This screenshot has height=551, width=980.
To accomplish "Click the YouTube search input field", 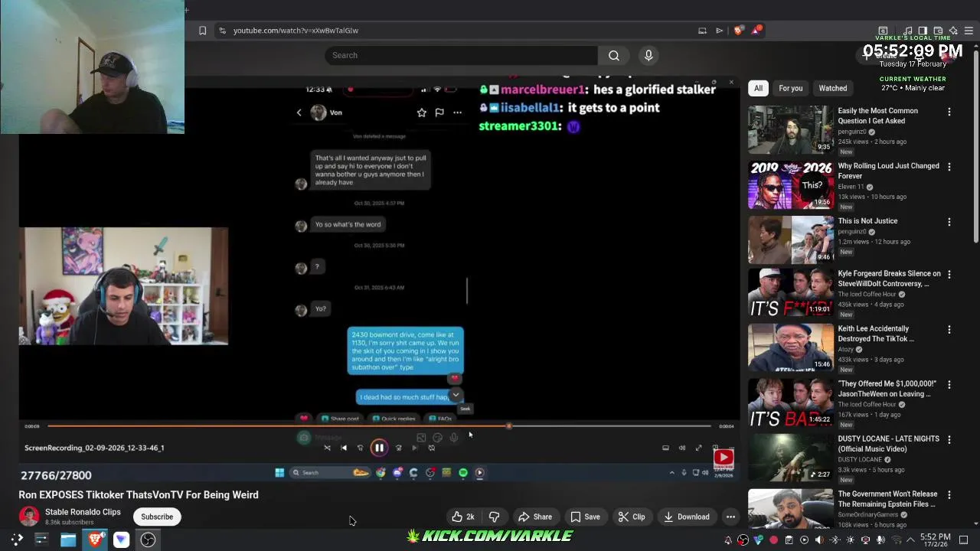I will click(461, 55).
